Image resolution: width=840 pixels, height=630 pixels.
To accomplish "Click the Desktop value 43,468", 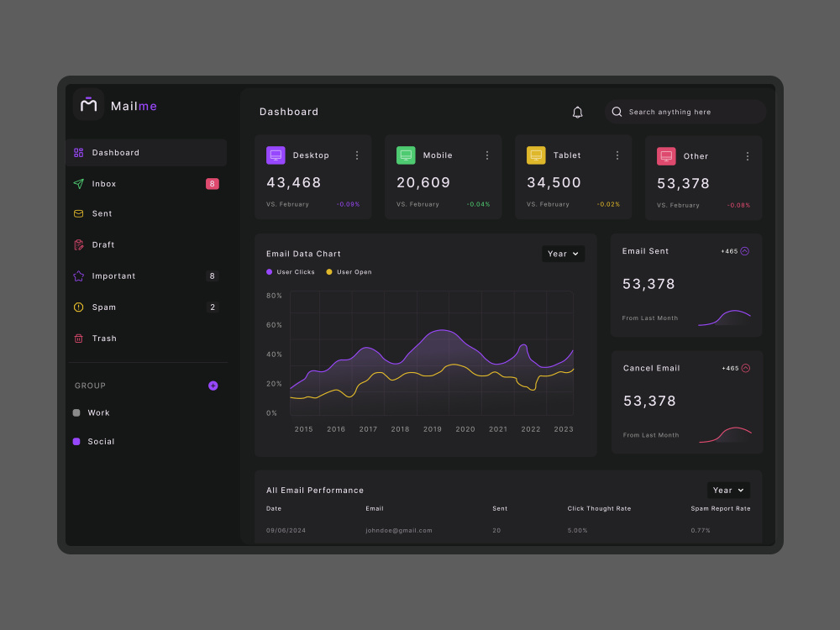I will tap(293, 182).
